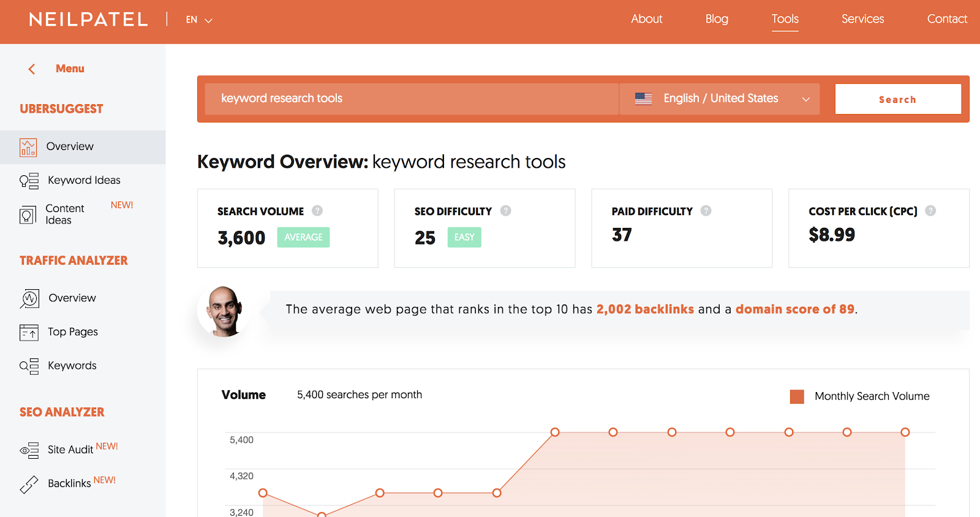Click the Search button
Screen dimensions: 980x517
(898, 99)
